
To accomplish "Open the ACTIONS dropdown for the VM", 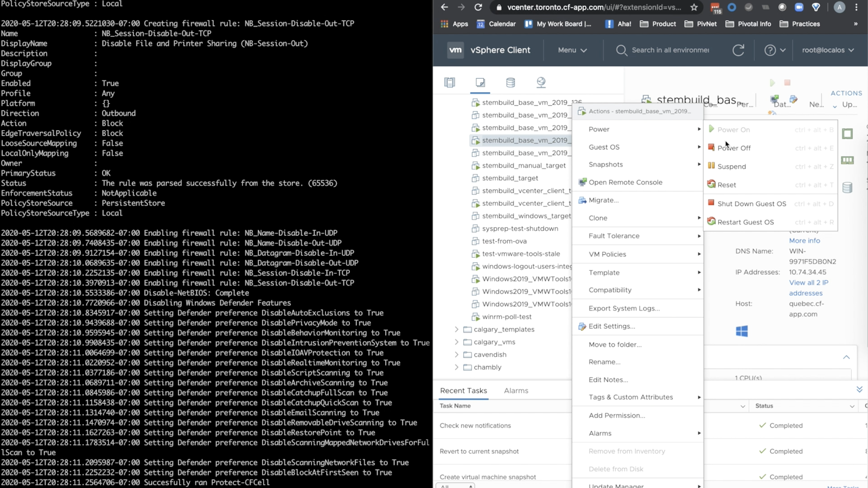I will coord(846,93).
